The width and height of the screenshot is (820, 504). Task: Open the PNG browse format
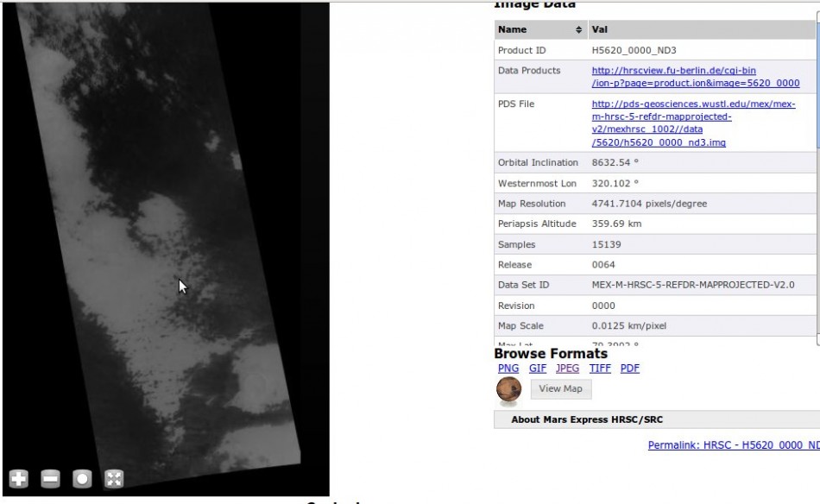click(508, 368)
